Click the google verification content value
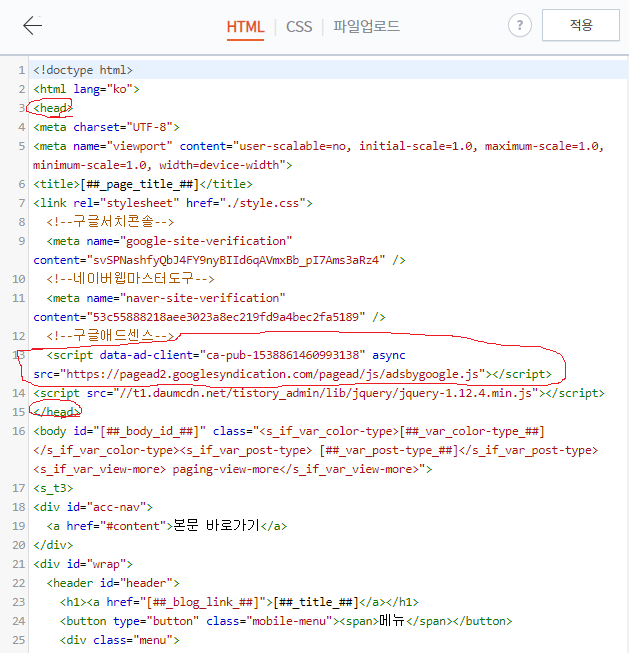 (236, 260)
